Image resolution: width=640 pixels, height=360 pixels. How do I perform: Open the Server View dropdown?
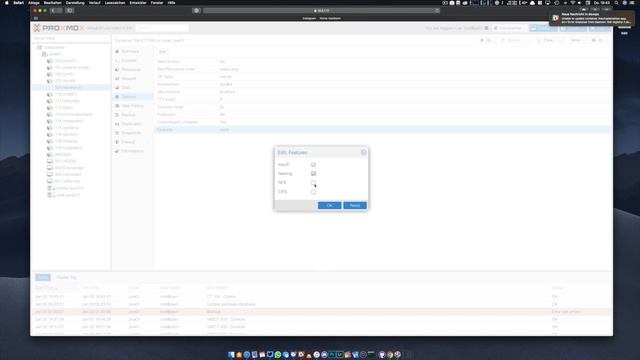coord(71,38)
